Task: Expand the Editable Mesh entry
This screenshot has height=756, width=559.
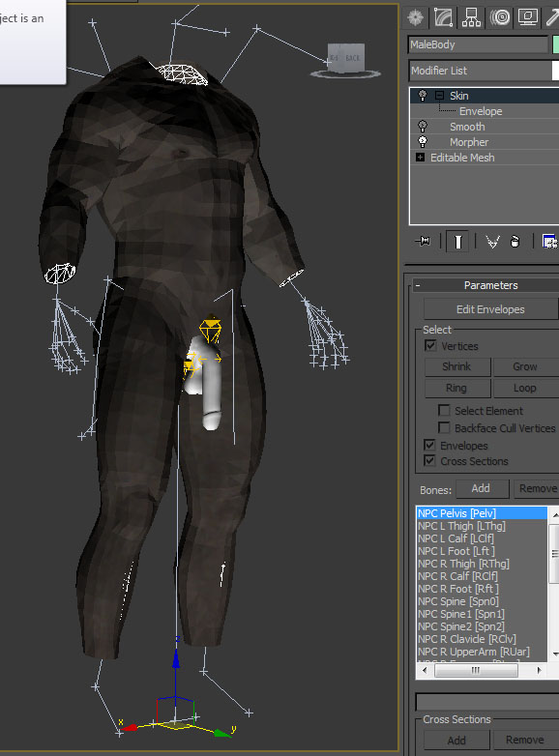Action: pos(420,158)
